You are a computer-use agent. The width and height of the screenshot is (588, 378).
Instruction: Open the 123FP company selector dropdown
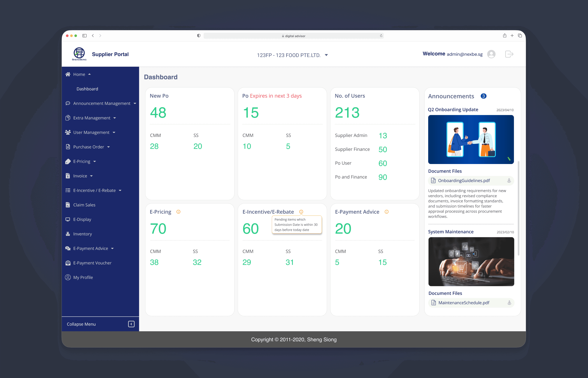(292, 55)
